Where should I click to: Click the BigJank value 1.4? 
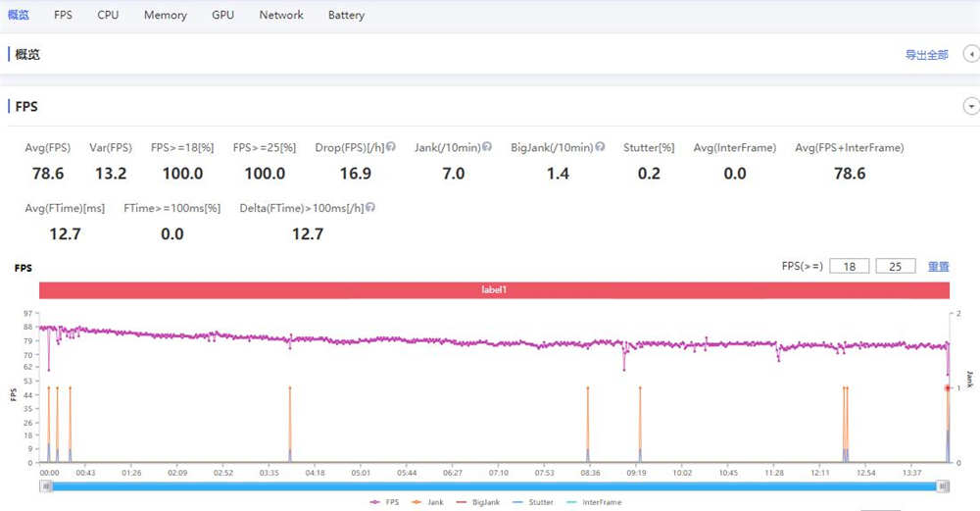coord(558,174)
